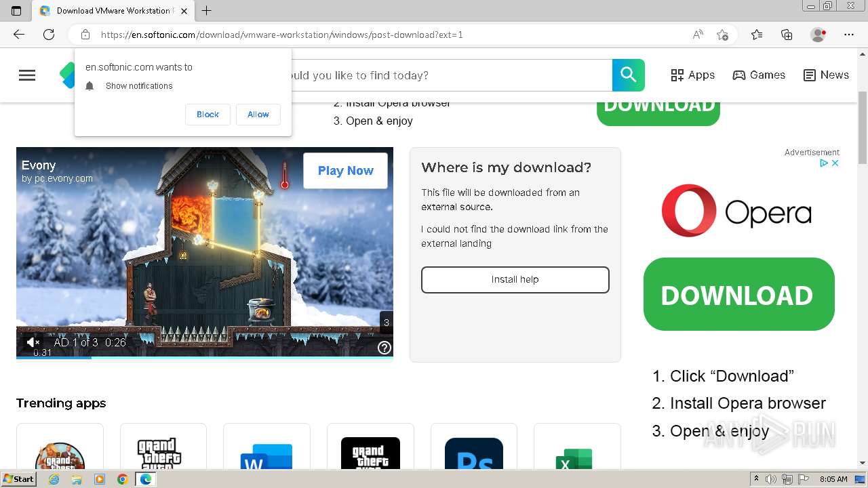Viewport: 868px width, 488px height.
Task: Add this page to favorites
Action: (722, 35)
